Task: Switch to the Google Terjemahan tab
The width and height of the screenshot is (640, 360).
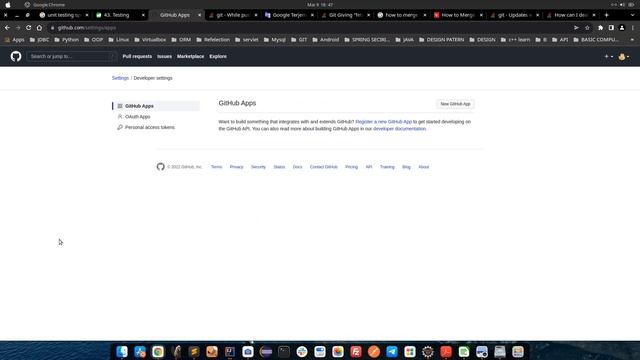Action: (289, 15)
